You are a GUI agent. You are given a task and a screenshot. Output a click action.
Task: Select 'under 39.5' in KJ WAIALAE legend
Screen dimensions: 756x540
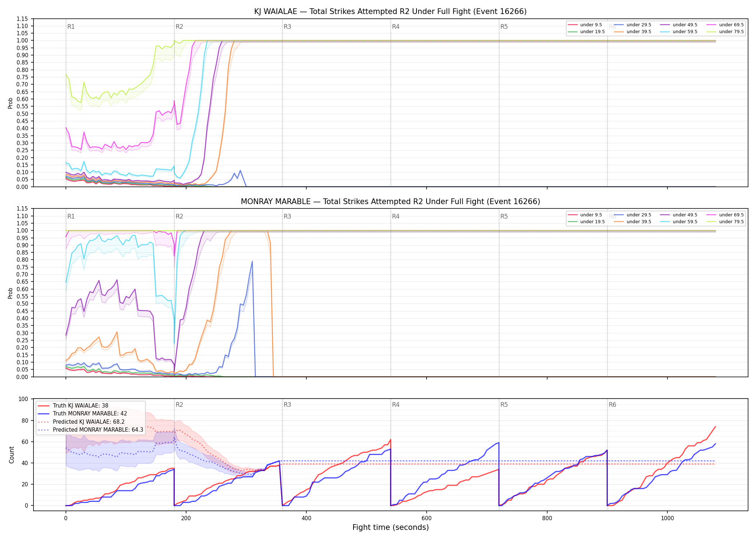pos(633,32)
